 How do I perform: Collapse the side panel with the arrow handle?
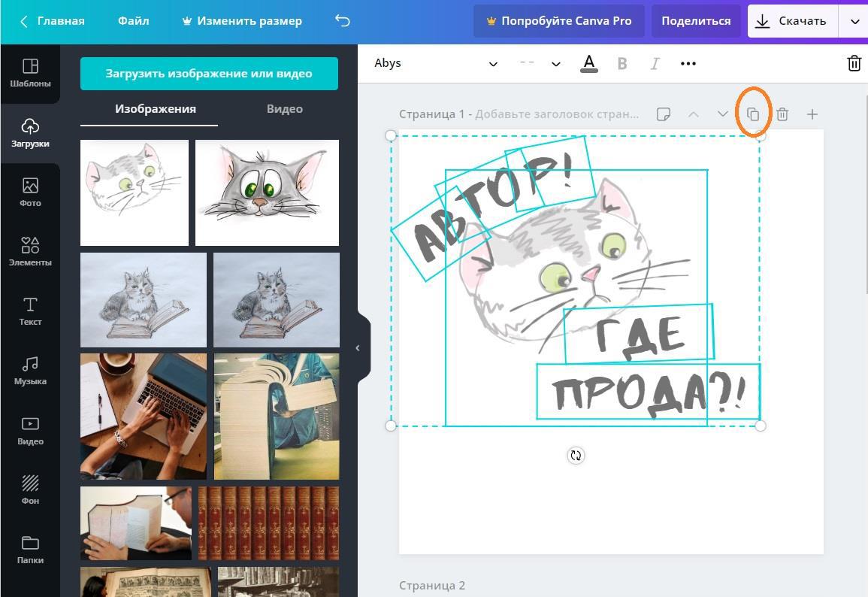[x=358, y=348]
